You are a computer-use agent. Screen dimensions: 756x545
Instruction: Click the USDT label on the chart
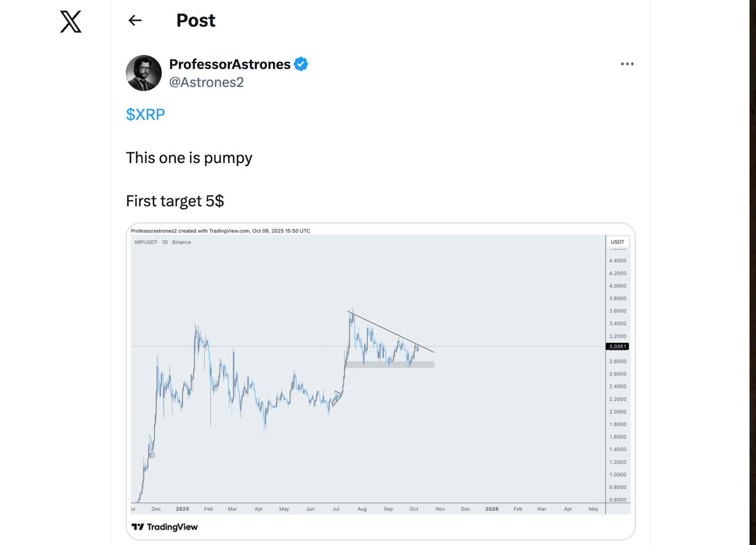point(617,242)
